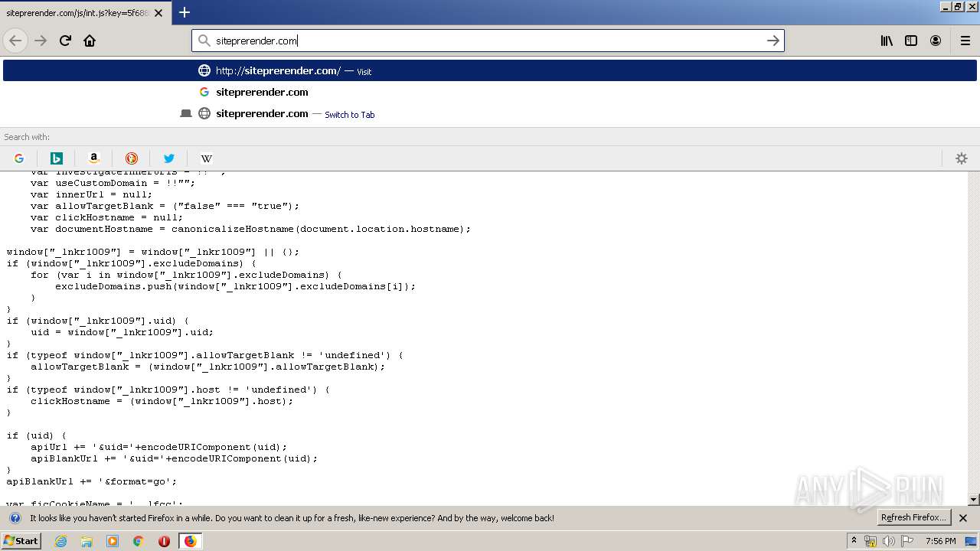Click the 'apiBlankUrl += &format=go' code line
The width and height of the screenshot is (980, 551).
[x=92, y=481]
